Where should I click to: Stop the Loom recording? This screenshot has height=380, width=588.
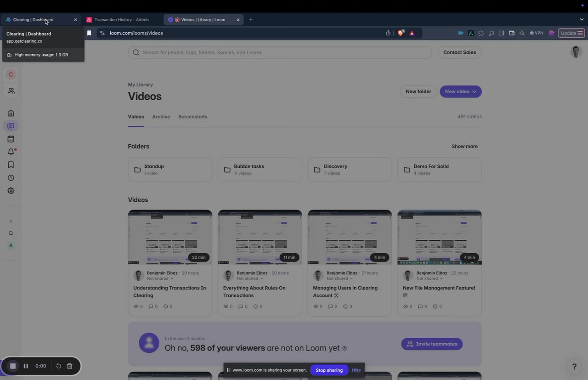click(13, 366)
